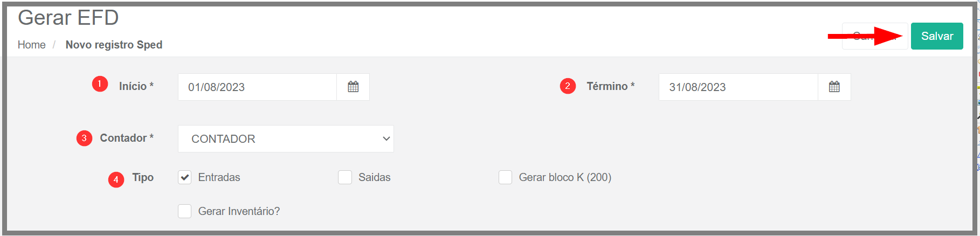980x236 pixels.
Task: Click the red step 4 marker
Action: click(x=116, y=179)
